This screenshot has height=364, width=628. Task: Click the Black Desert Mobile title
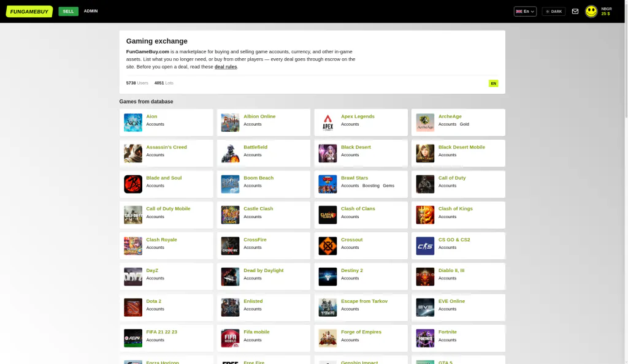461,147
